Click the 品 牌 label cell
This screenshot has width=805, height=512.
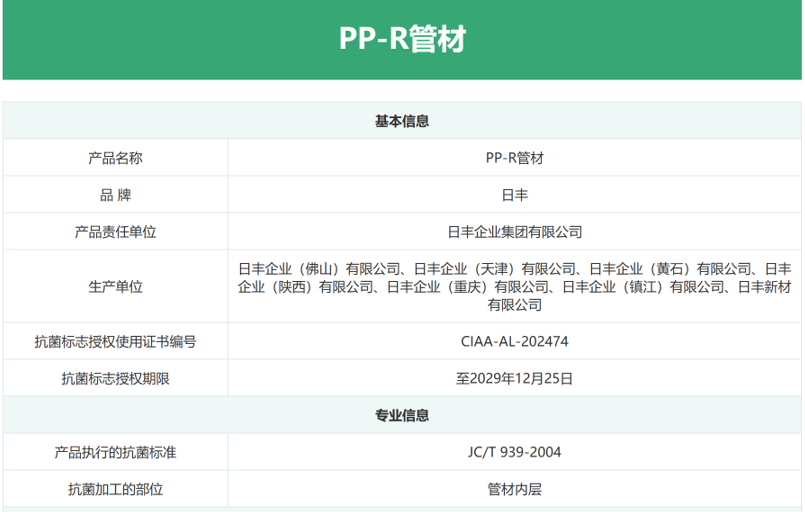click(x=116, y=195)
